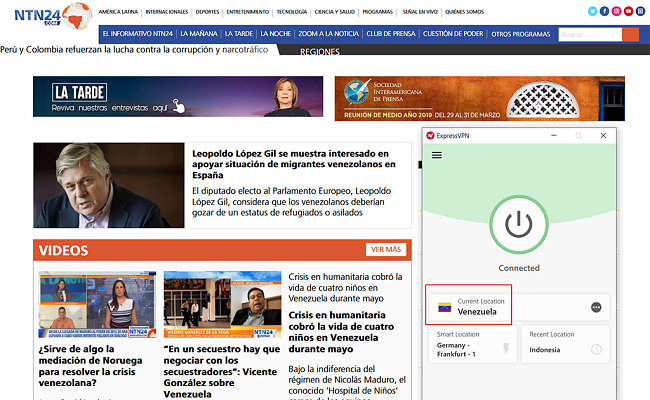This screenshot has width=650, height=400.
Task: Open Perú y Colombia ticker headline
Action: click(134, 50)
